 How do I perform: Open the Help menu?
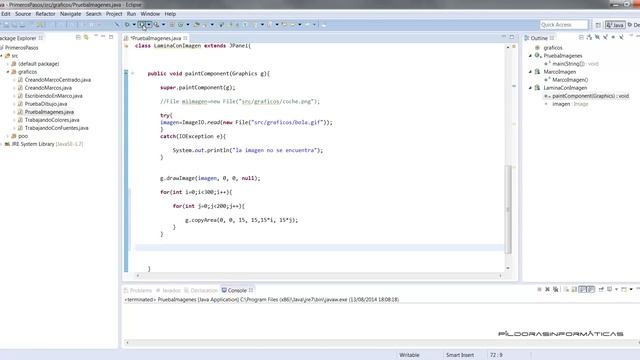pos(170,14)
